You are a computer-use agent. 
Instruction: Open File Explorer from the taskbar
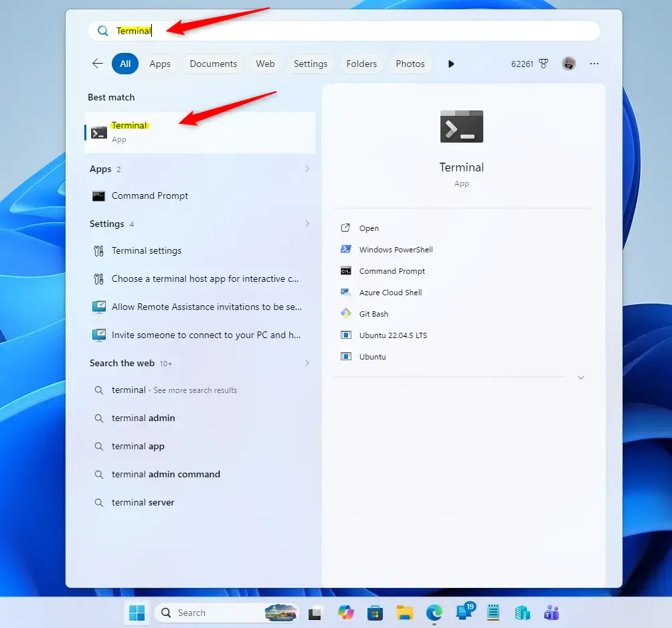[x=404, y=613]
